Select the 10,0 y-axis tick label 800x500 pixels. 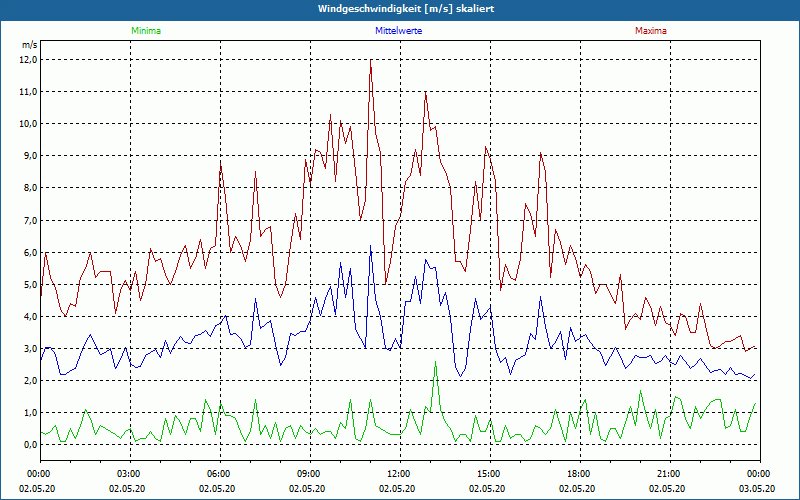point(28,123)
